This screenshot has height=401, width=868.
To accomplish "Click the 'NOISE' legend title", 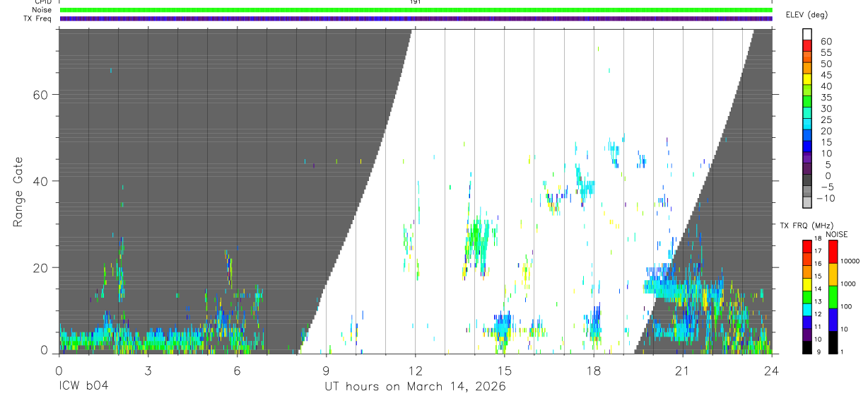I will 837,234.
